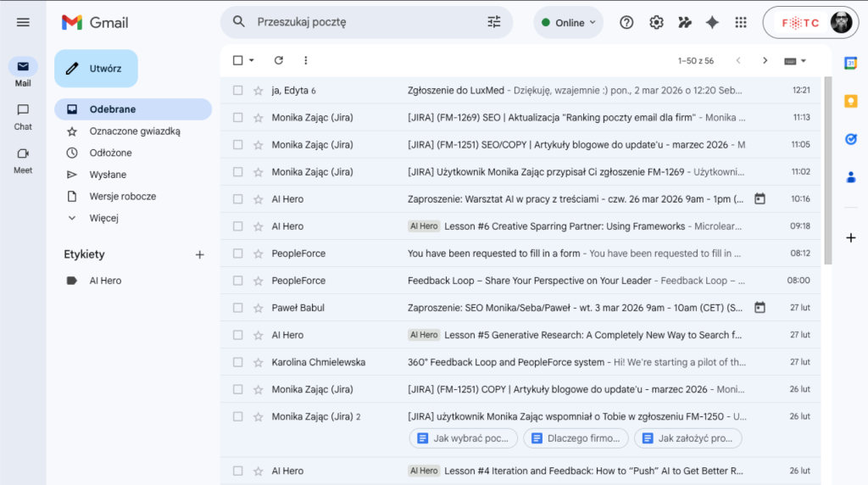Open the Help question mark icon
Image resolution: width=868 pixels, height=485 pixels.
point(626,23)
